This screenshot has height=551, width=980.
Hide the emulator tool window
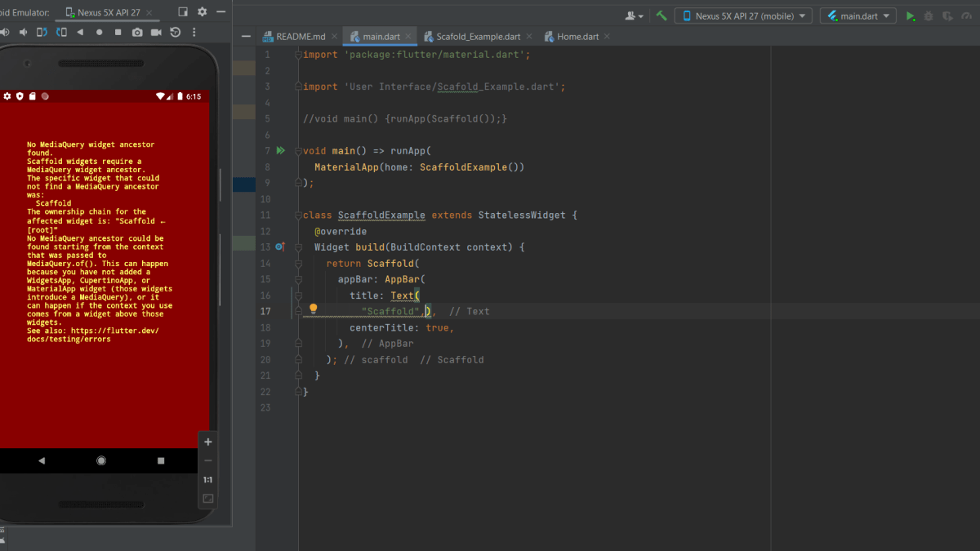220,13
